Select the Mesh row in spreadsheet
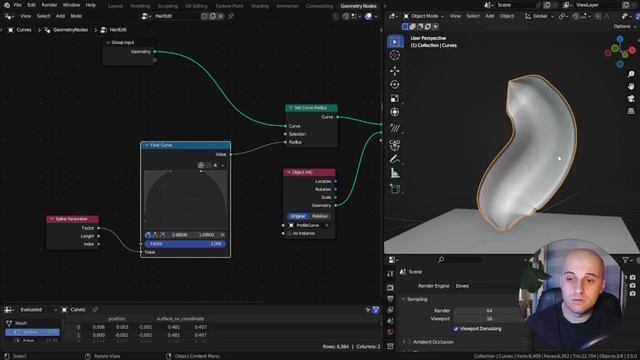This screenshot has height=360, width=640. click(33, 323)
